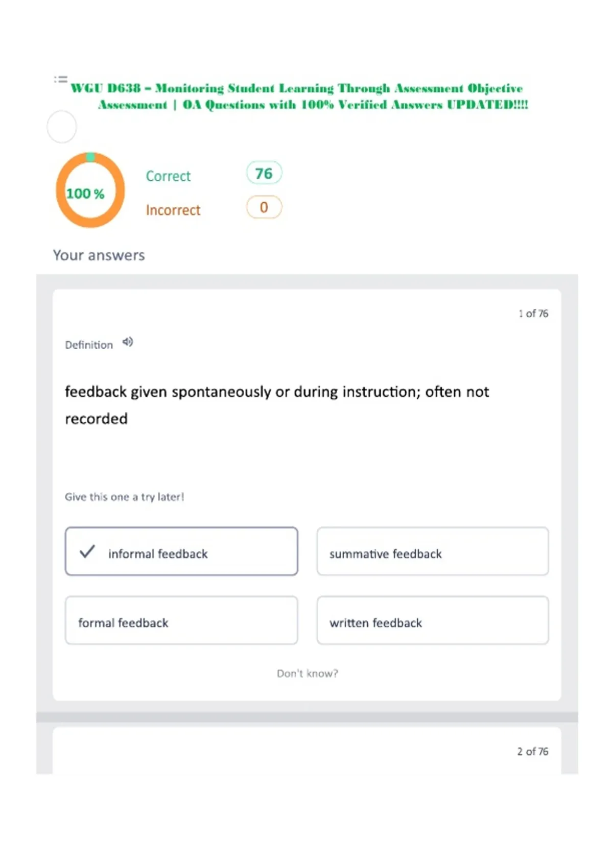Select the informal feedback answer

click(x=181, y=551)
